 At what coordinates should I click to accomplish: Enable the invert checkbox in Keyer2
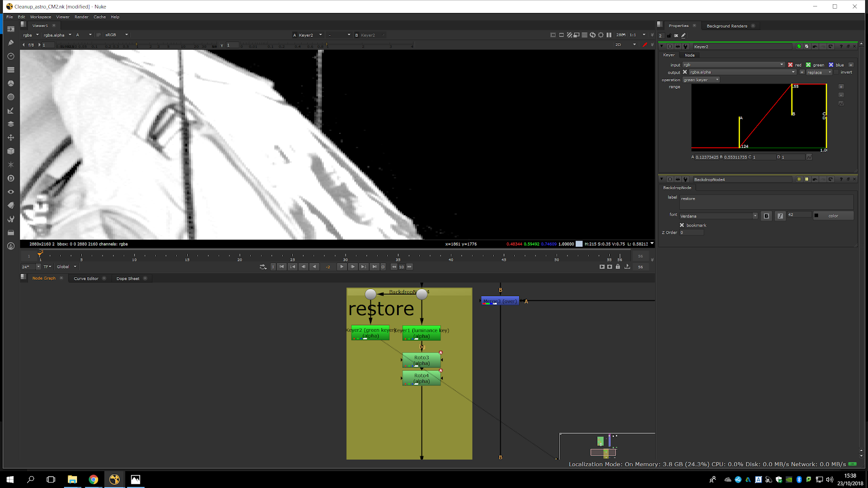coord(837,72)
